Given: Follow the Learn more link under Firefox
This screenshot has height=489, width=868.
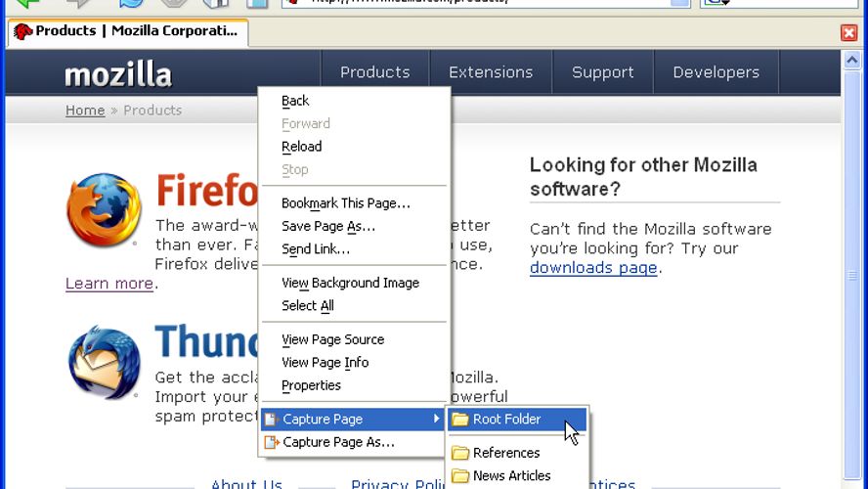Looking at the screenshot, I should coord(109,284).
